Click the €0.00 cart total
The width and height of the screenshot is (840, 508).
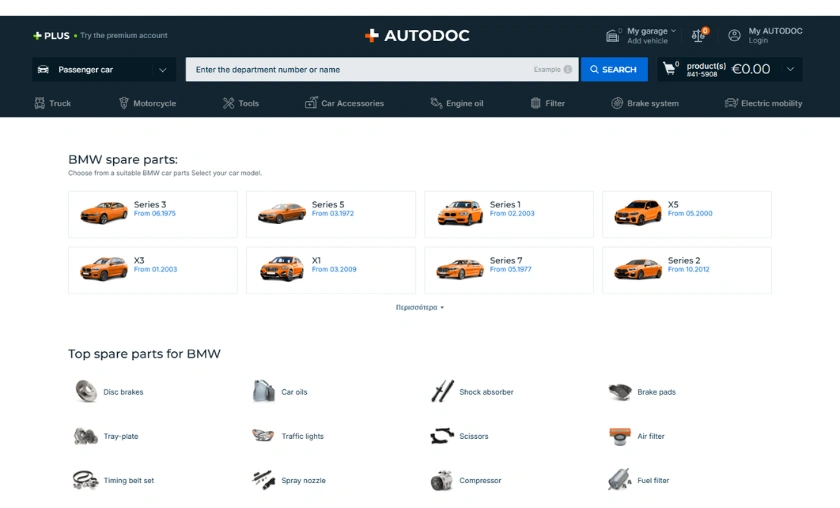tap(751, 69)
